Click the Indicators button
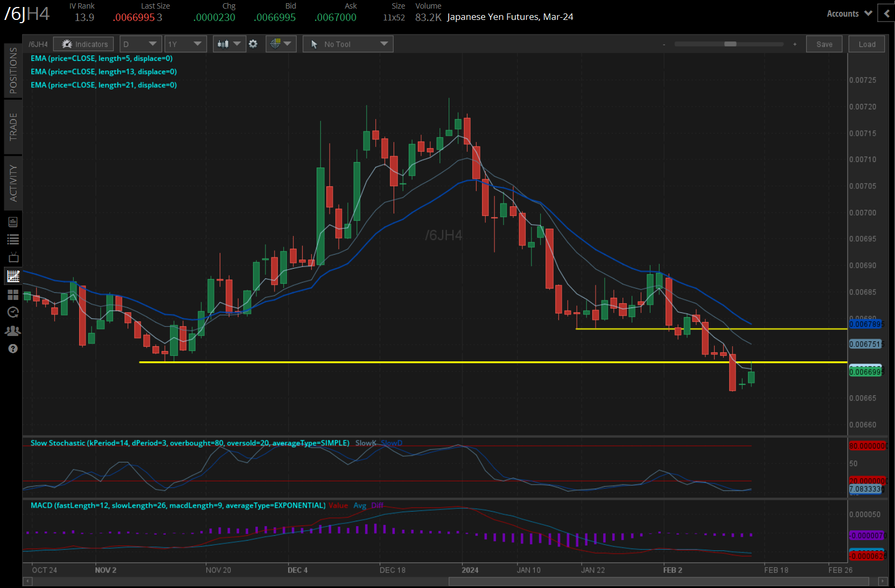 pyautogui.click(x=83, y=44)
